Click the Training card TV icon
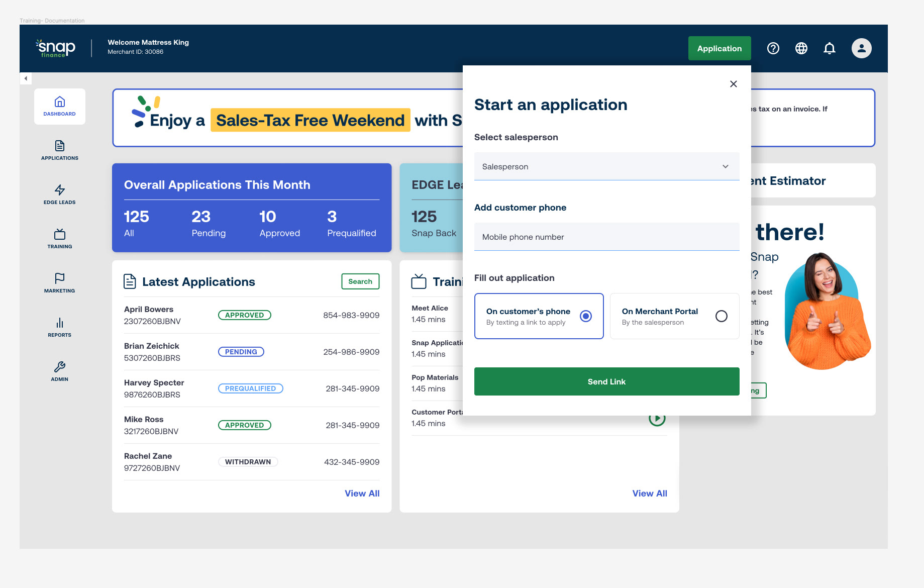This screenshot has height=588, width=924. point(419,281)
